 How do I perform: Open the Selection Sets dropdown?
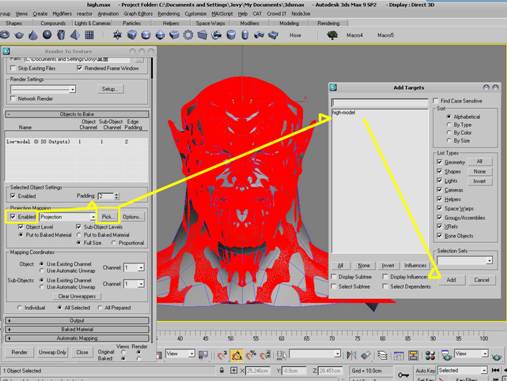[465, 260]
